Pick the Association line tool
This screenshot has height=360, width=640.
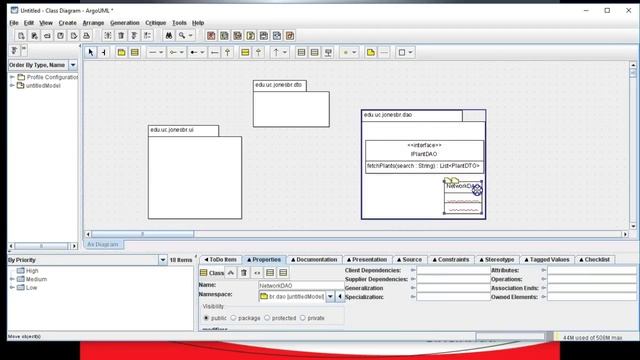152,52
